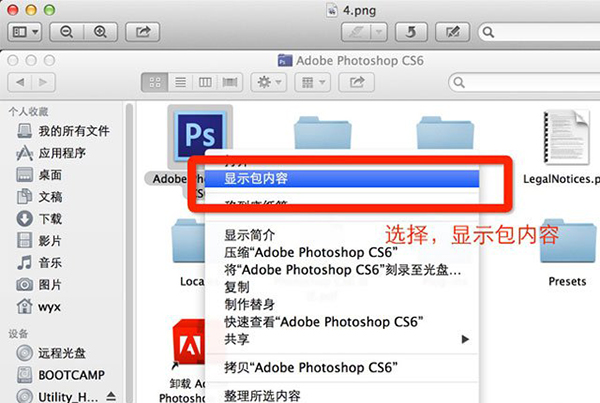Open Finder's arrange-by dropdown

click(x=313, y=82)
